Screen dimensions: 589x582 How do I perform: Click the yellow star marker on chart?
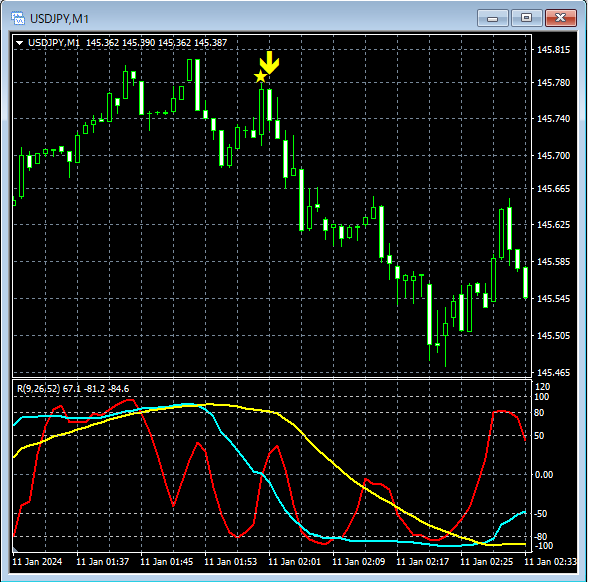click(260, 77)
